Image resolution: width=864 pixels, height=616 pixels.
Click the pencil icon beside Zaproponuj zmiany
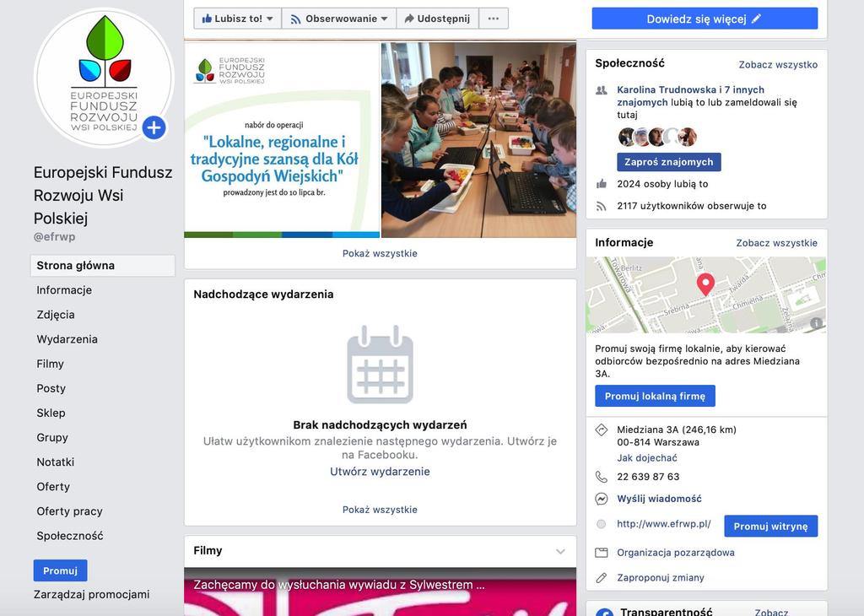tap(601, 578)
